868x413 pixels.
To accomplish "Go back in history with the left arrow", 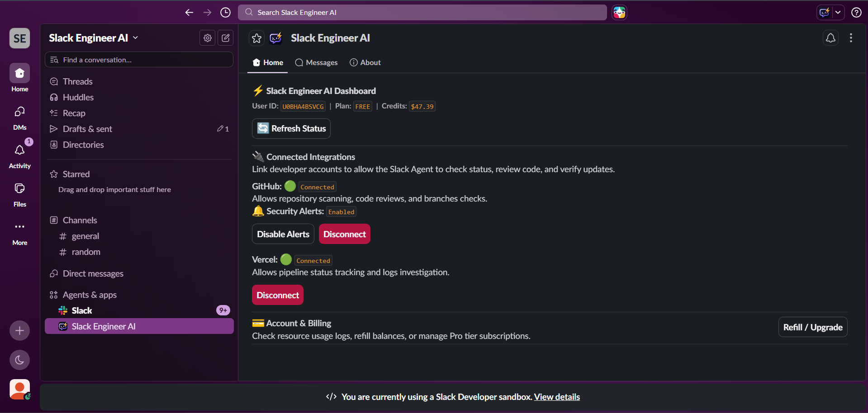I will 189,13.
